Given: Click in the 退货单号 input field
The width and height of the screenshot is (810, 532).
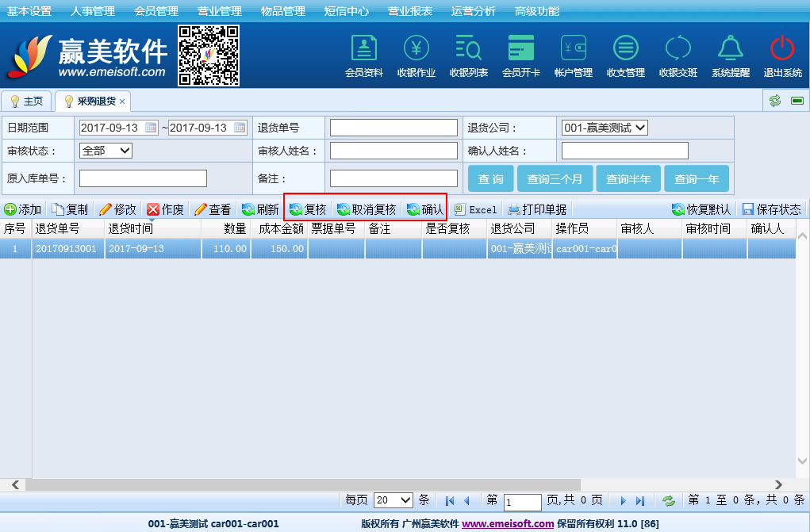Looking at the screenshot, I should (393, 128).
